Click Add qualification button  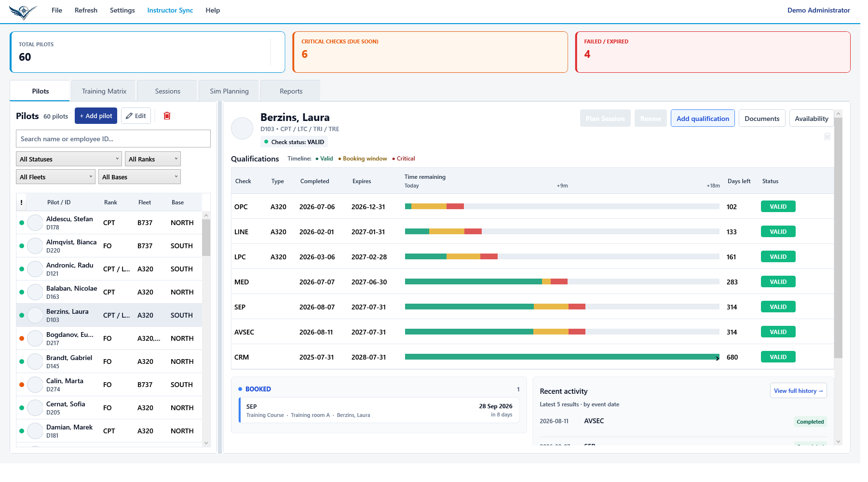pyautogui.click(x=703, y=119)
